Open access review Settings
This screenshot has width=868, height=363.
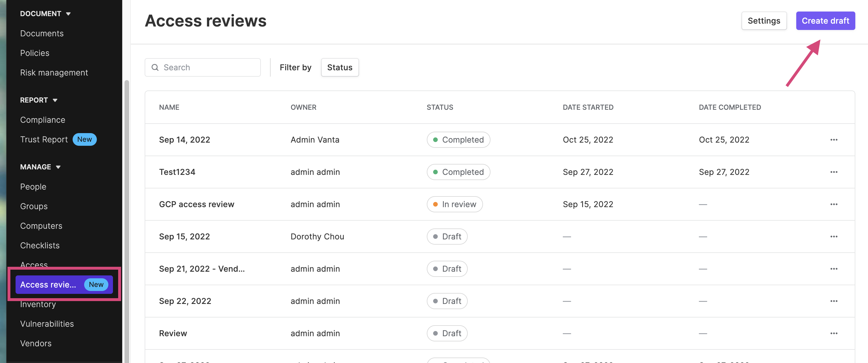coord(764,21)
